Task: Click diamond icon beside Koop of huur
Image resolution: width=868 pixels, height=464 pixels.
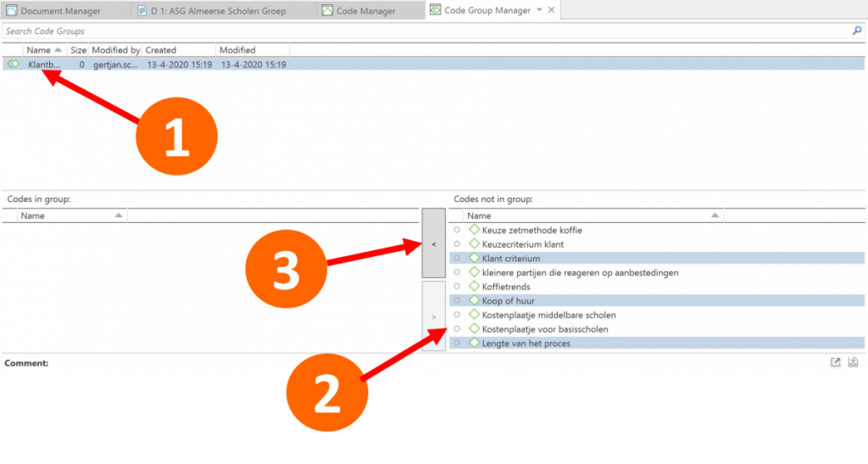Action: coord(474,300)
